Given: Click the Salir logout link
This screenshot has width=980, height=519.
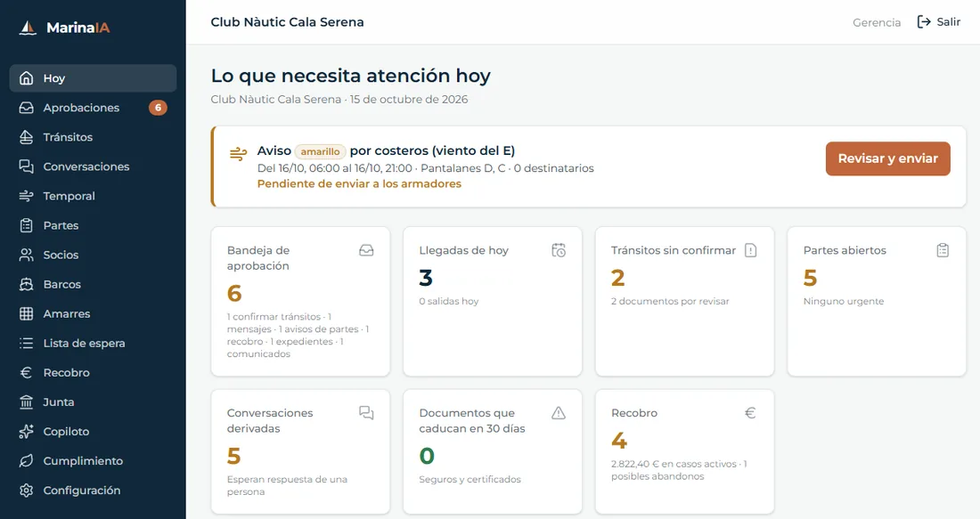Looking at the screenshot, I should pos(939,22).
